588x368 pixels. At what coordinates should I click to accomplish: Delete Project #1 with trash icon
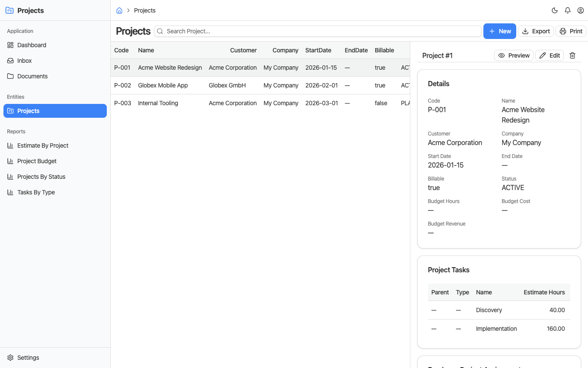[x=572, y=55]
